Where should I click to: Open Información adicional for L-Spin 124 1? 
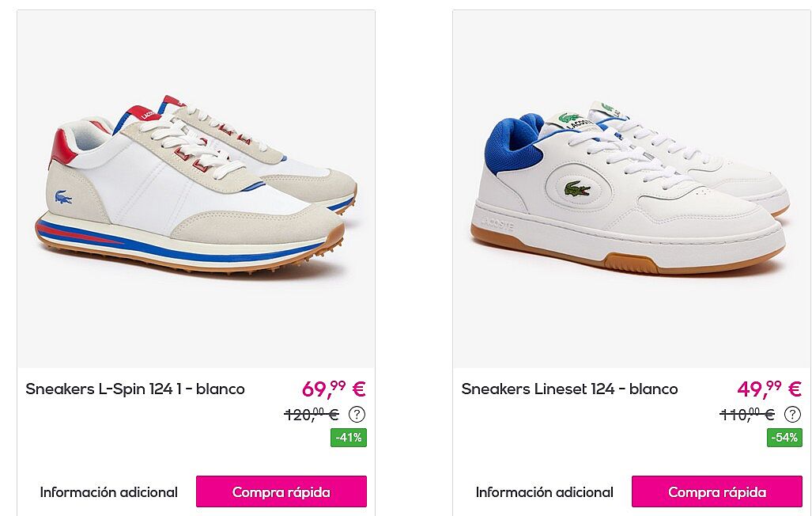[x=109, y=492]
